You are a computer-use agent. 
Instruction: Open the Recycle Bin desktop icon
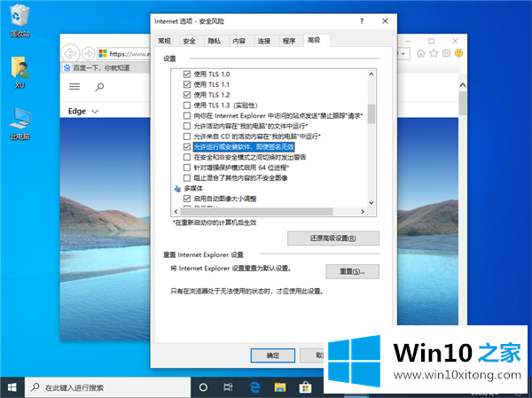point(20,21)
